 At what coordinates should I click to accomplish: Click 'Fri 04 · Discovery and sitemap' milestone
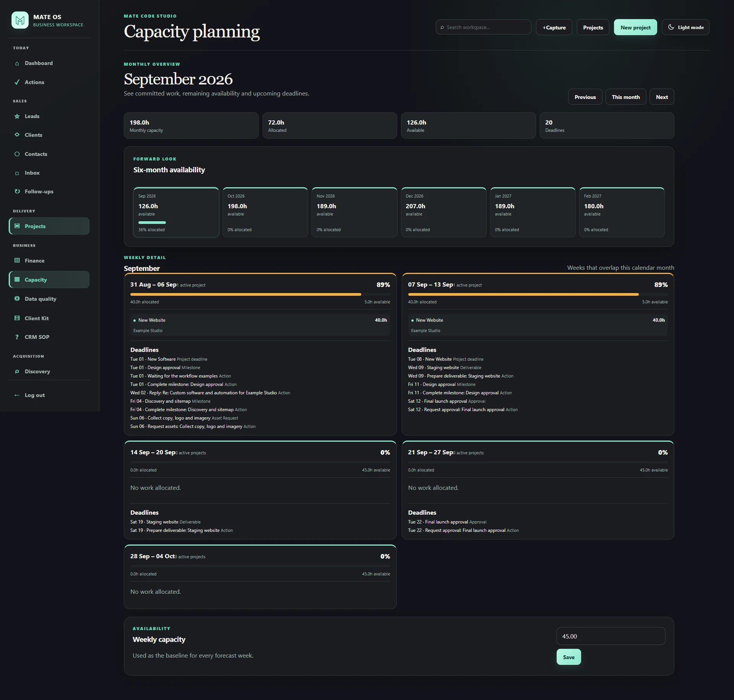tap(170, 401)
